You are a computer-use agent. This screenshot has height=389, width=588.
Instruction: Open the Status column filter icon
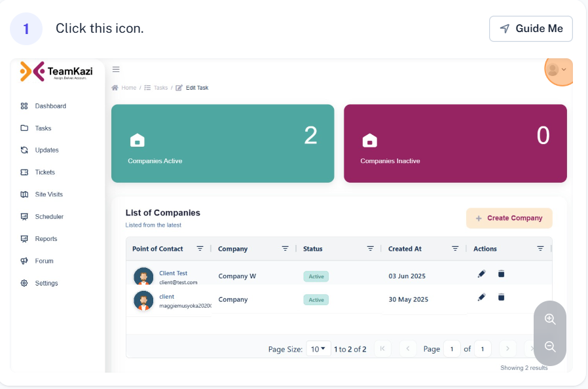pos(370,249)
